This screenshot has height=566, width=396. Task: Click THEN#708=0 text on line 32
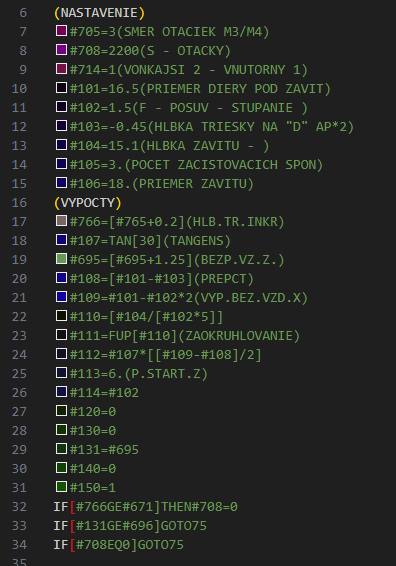click(199, 506)
